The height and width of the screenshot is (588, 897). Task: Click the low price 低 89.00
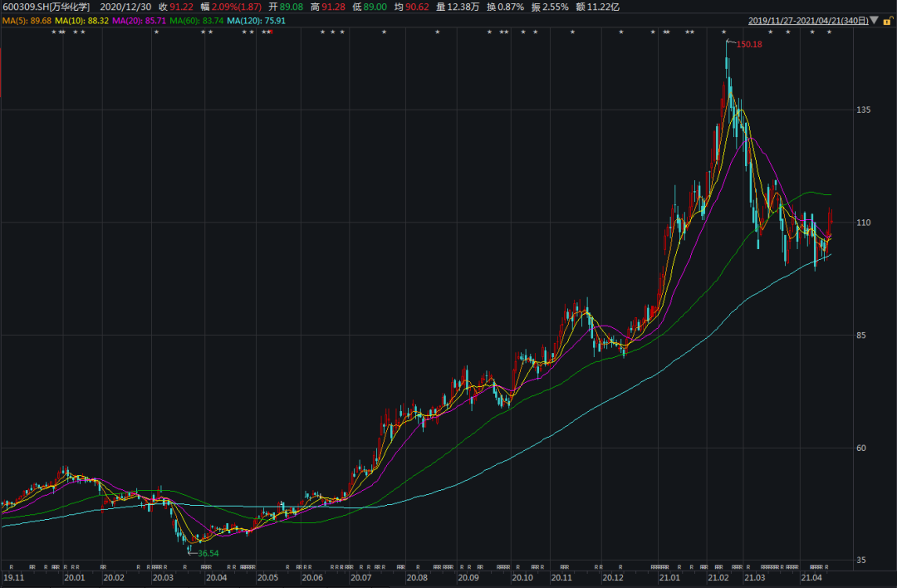pos(370,7)
